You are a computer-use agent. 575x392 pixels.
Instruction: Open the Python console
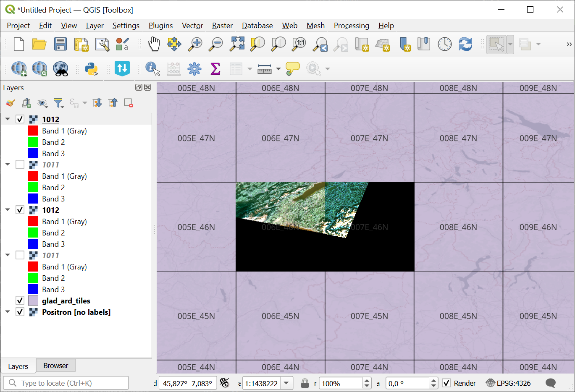[x=93, y=68]
